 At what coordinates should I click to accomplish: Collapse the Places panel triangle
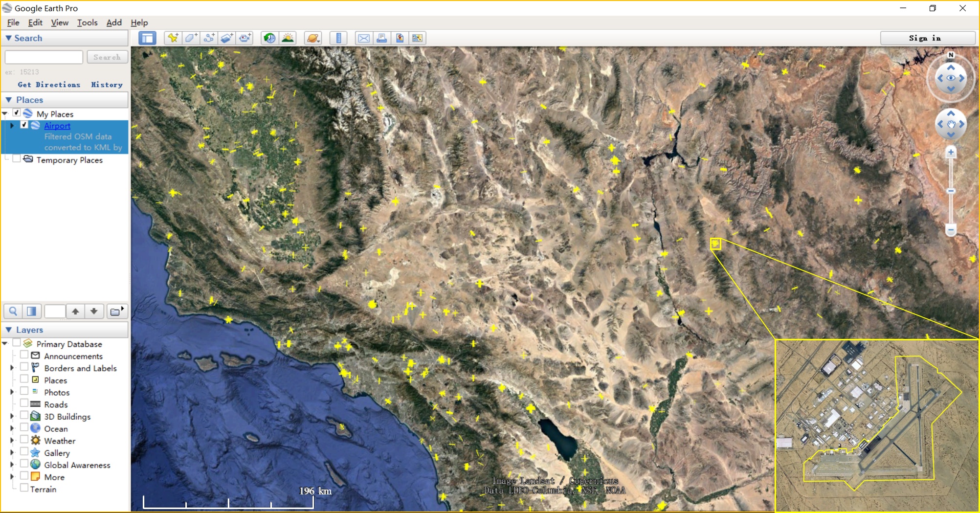pyautogui.click(x=8, y=100)
